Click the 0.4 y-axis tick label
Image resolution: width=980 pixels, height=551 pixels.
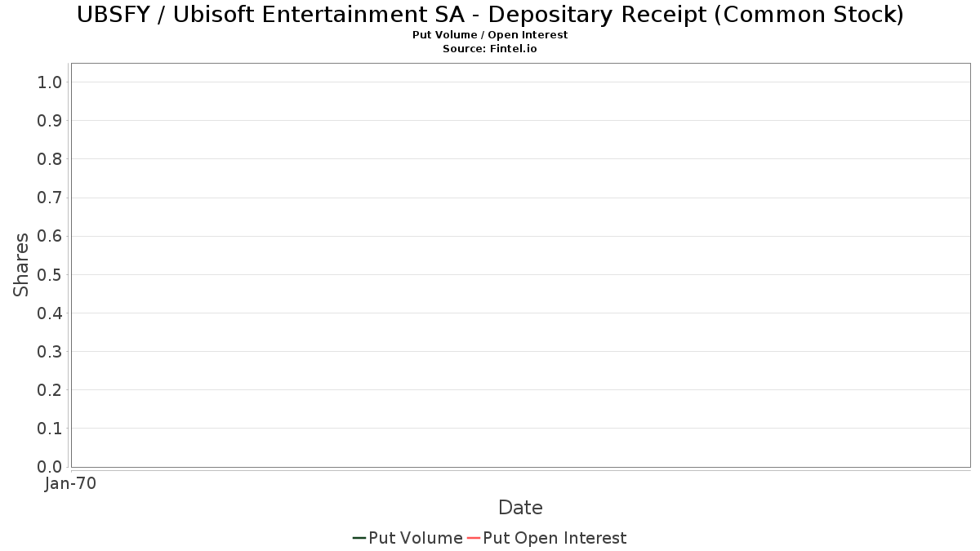50,313
